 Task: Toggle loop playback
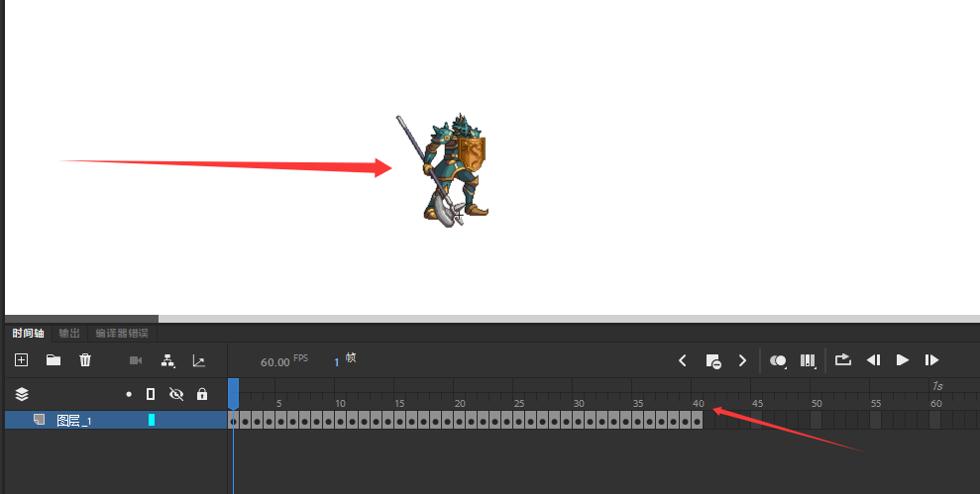pos(843,359)
